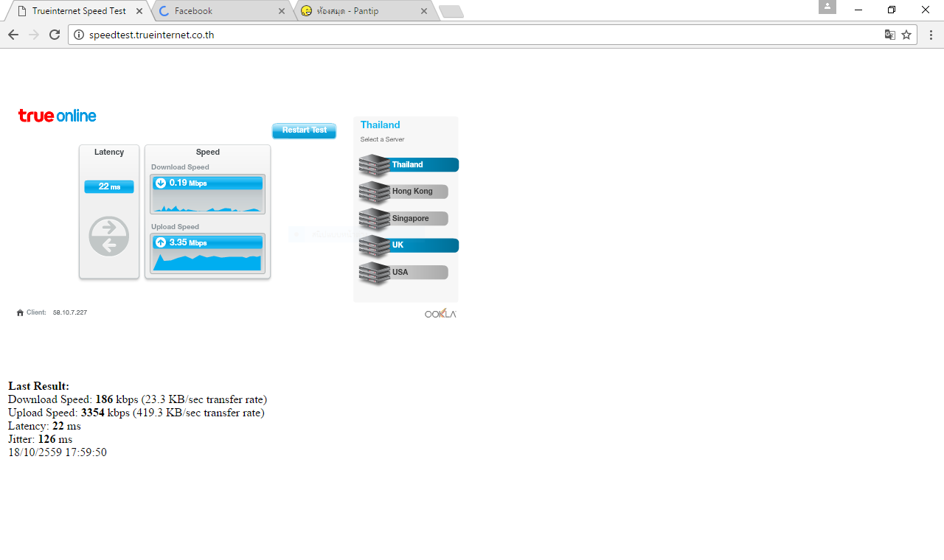
Task: Select the Trueinternet Speed Test tab
Action: click(x=78, y=11)
